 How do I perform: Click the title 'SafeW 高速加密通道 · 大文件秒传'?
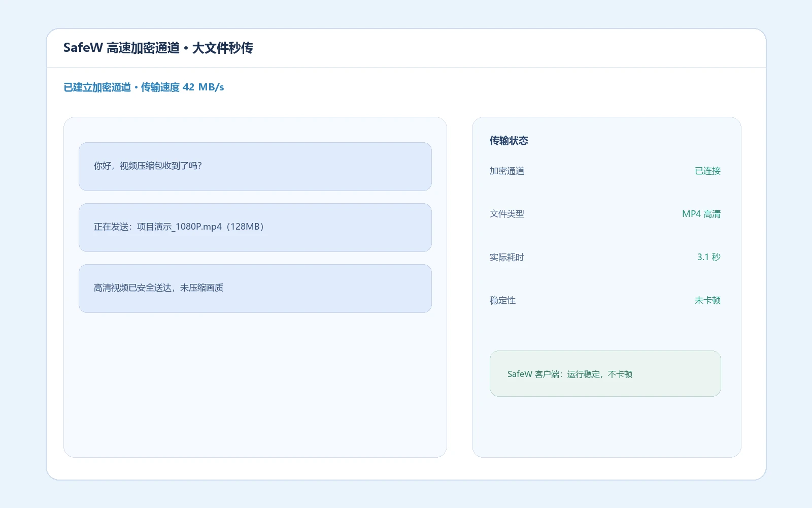(x=158, y=48)
